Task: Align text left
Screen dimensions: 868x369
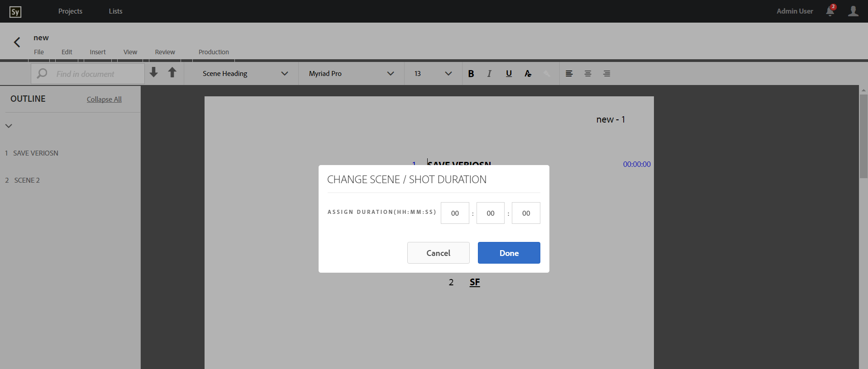Action: [x=569, y=74]
